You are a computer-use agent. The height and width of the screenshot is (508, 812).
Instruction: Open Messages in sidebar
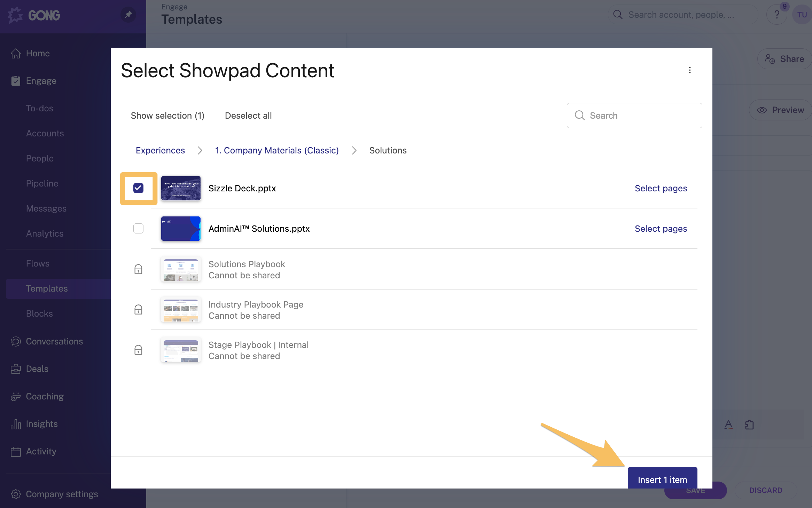(46, 208)
